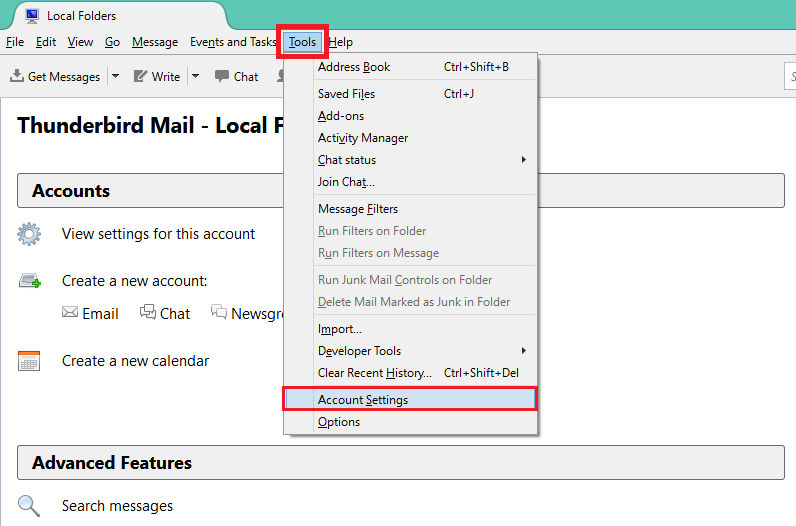Screen dimensions: 796x526
Task: Open Message Filters
Action: click(x=410, y=209)
